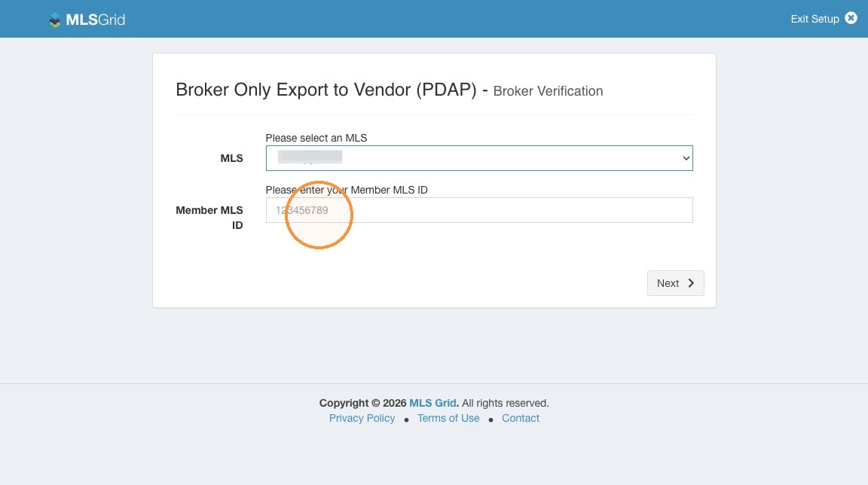Click the down arrow of the MLS select box
Screen dimensions: 868x485
click(x=686, y=158)
